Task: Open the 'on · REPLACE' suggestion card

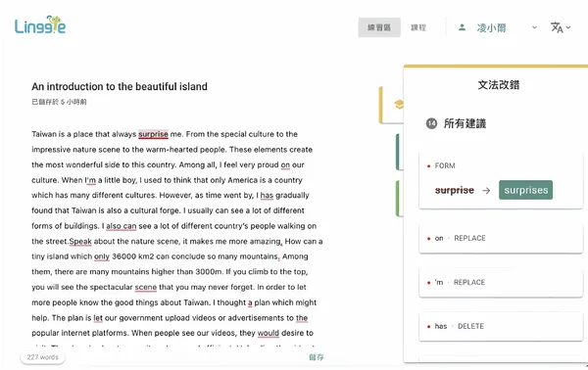Action: click(501, 238)
